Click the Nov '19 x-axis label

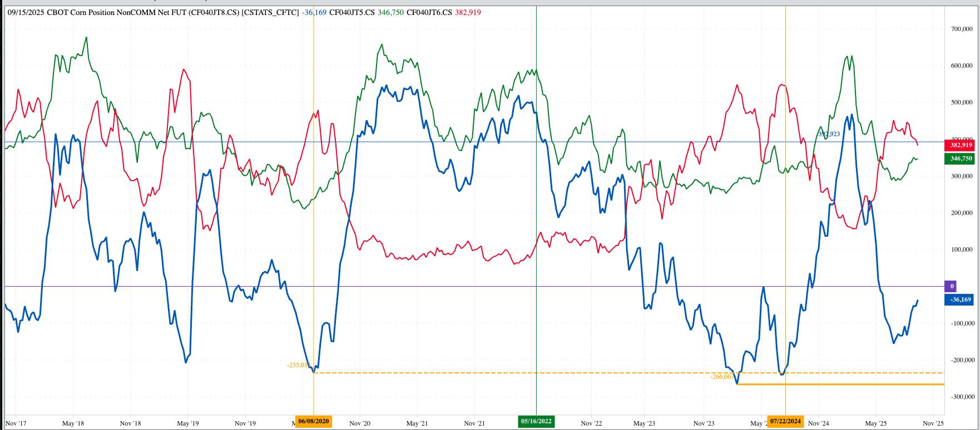(x=245, y=423)
